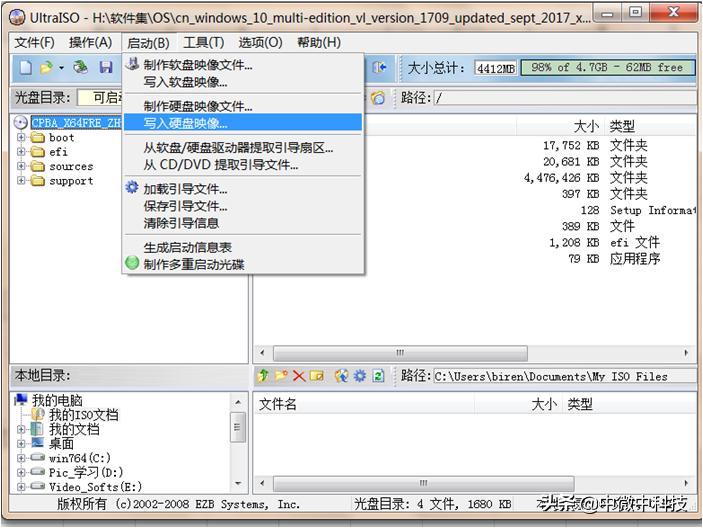
Task: Click the Save floppy-disk toolbar icon
Action: click(106, 67)
